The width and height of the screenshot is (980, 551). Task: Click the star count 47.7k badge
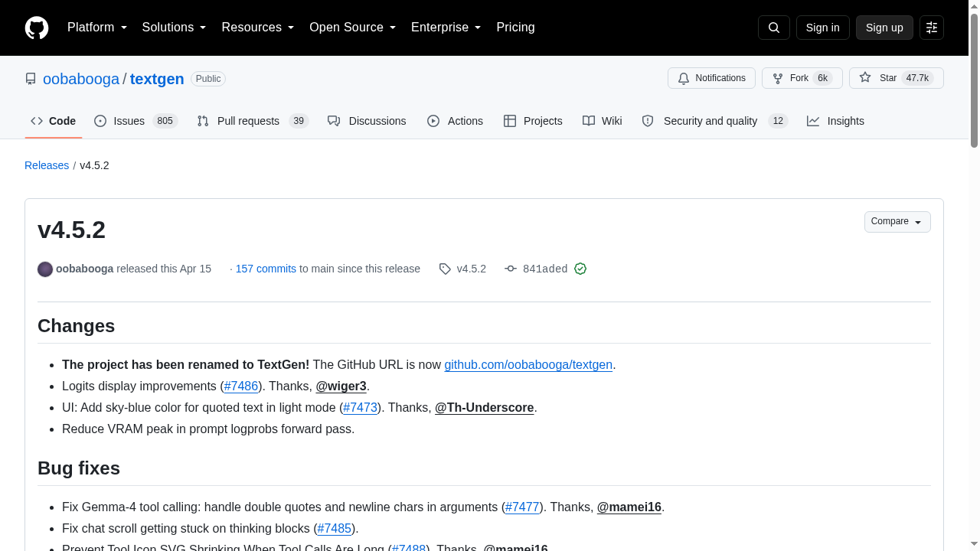click(917, 78)
